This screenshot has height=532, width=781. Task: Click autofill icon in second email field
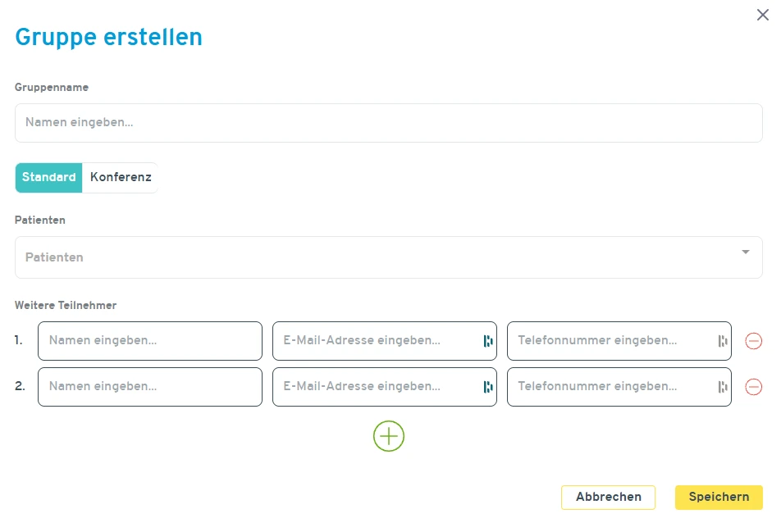[487, 387]
